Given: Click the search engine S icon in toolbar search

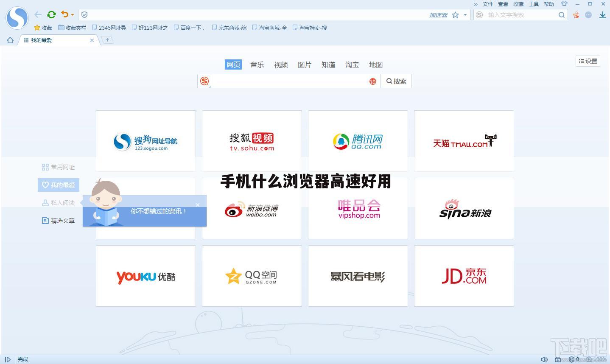Looking at the screenshot, I should 479,15.
